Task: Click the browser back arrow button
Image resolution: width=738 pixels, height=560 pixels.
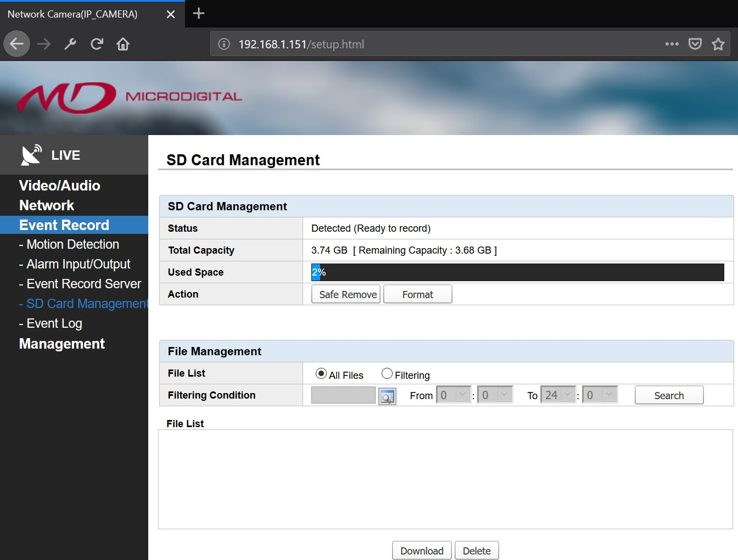Action: click(17, 44)
